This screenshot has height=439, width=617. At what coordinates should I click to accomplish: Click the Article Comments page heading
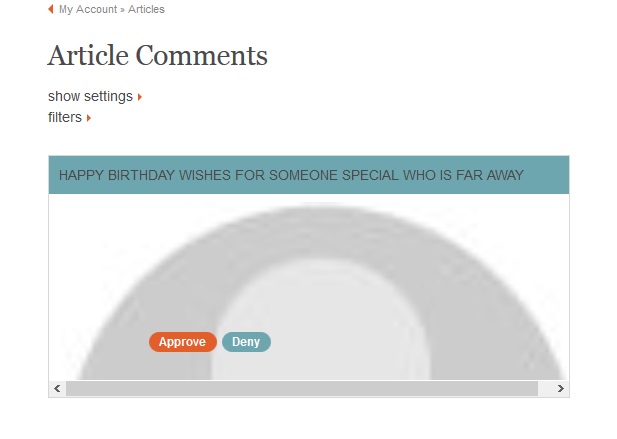[158, 55]
